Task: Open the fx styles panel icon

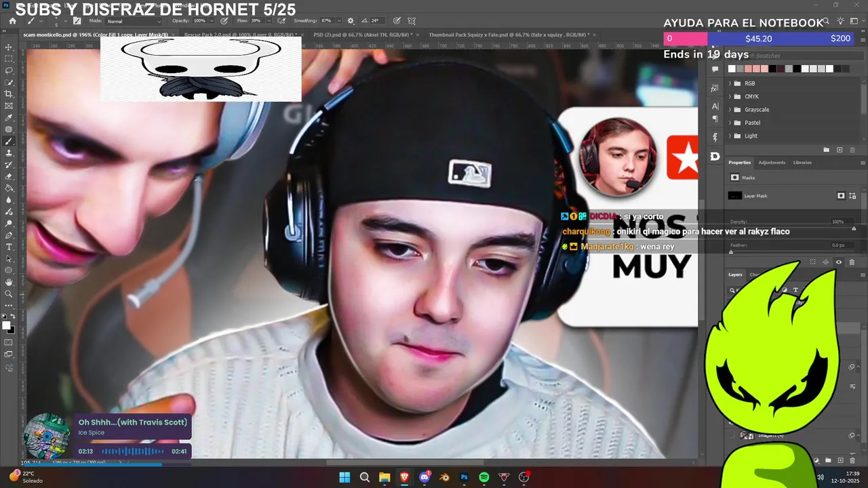Action: (x=715, y=89)
